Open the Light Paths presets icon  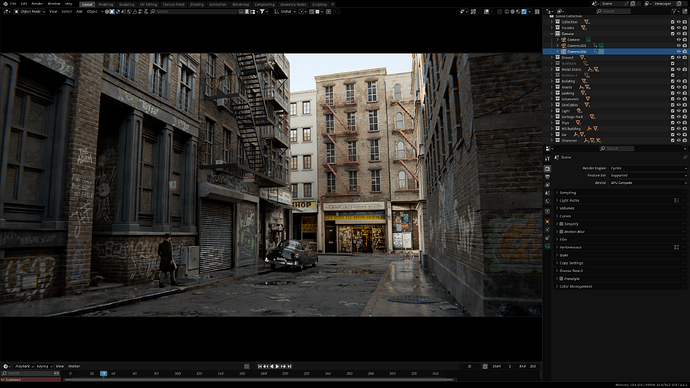(676, 201)
